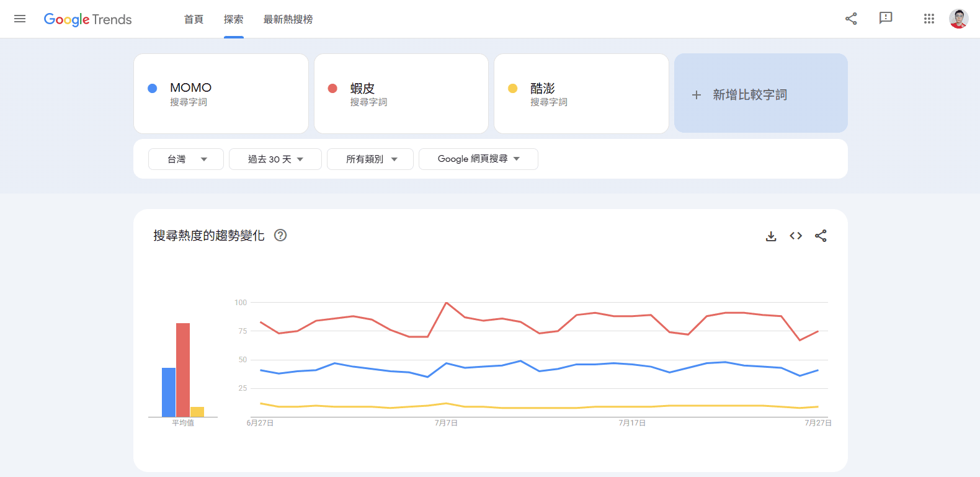980x477 pixels.
Task: Download the chart CSV via download icon
Action: (x=771, y=236)
